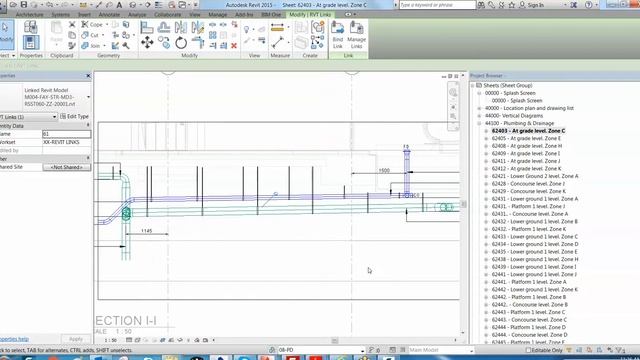The height and width of the screenshot is (360, 640).
Task: Expand the 40000 - Location plan node
Action: click(x=480, y=108)
